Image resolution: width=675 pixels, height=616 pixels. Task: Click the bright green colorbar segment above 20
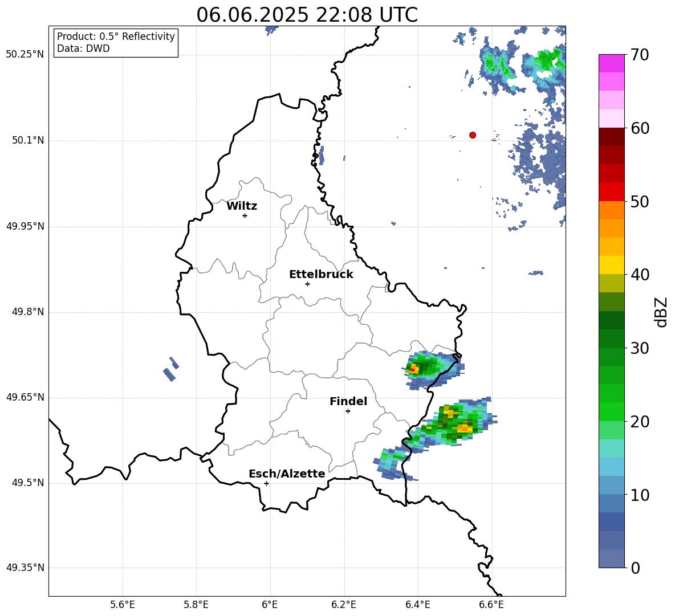click(612, 411)
